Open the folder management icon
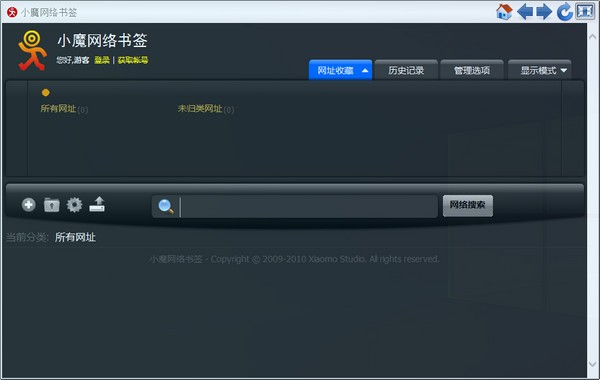This screenshot has width=600, height=380. [x=52, y=205]
